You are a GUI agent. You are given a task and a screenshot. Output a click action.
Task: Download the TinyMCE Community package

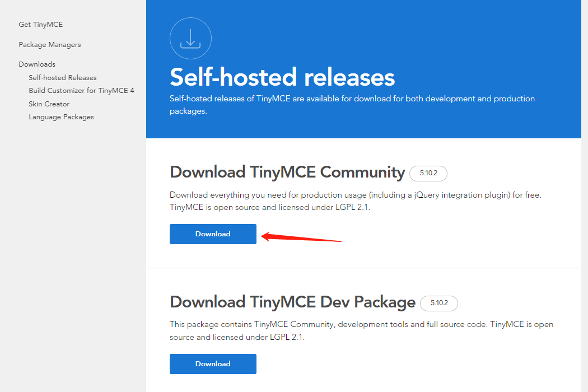click(x=213, y=234)
